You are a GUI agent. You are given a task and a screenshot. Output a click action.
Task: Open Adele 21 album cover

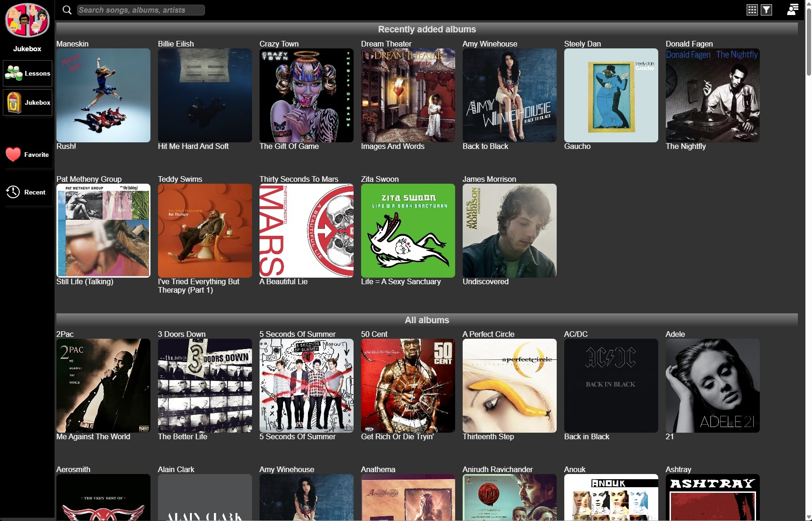(x=713, y=386)
